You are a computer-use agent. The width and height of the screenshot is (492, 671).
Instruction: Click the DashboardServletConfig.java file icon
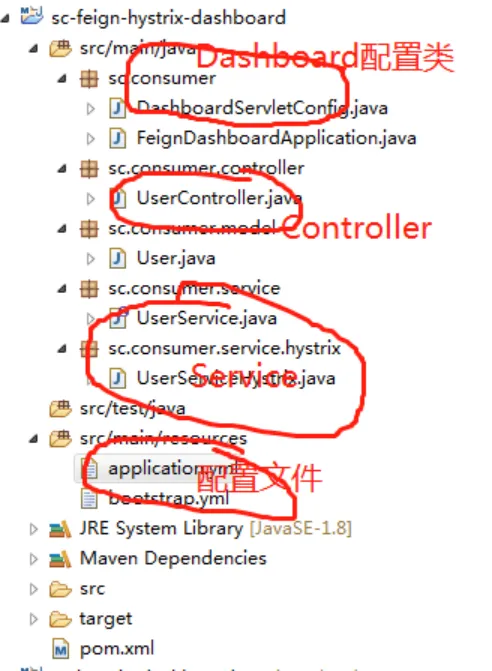pos(118,109)
